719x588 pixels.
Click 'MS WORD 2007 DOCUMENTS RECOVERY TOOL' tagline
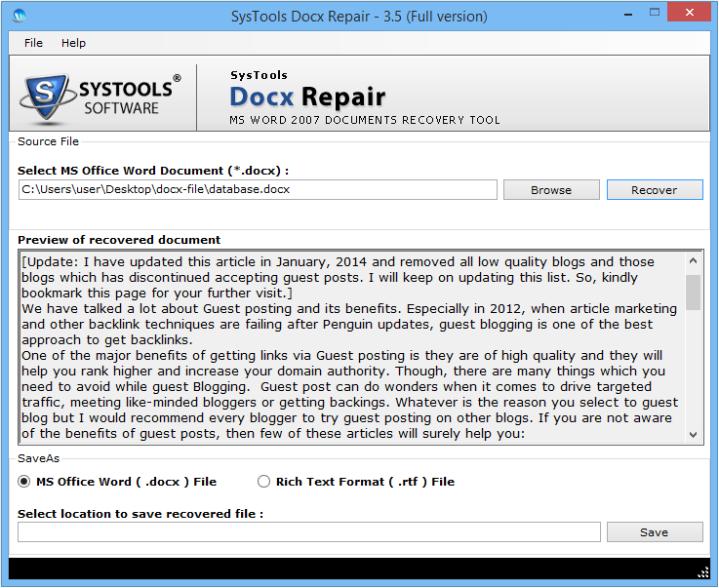(x=365, y=120)
